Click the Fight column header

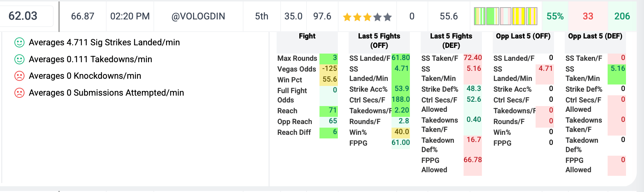(307, 36)
